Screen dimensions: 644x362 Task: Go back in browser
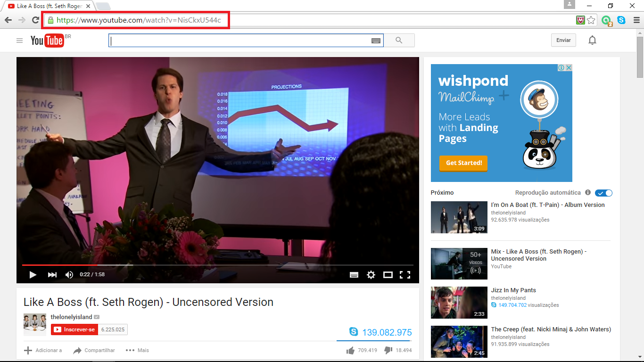click(8, 20)
